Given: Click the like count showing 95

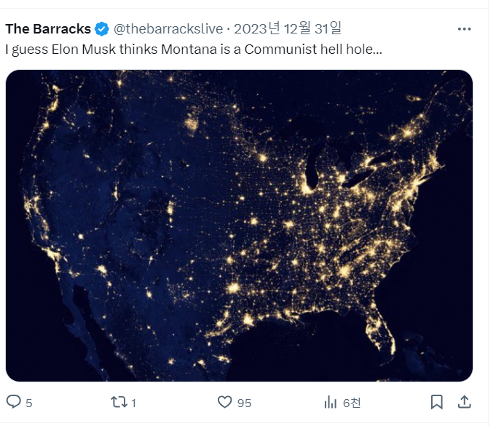Looking at the screenshot, I should pos(244,403).
